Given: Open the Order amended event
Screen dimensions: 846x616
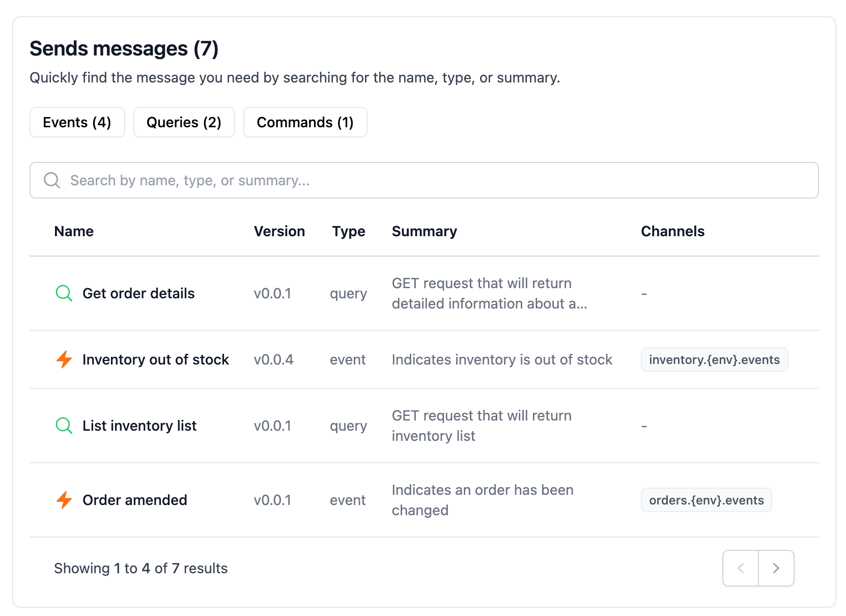Looking at the screenshot, I should click(x=134, y=500).
